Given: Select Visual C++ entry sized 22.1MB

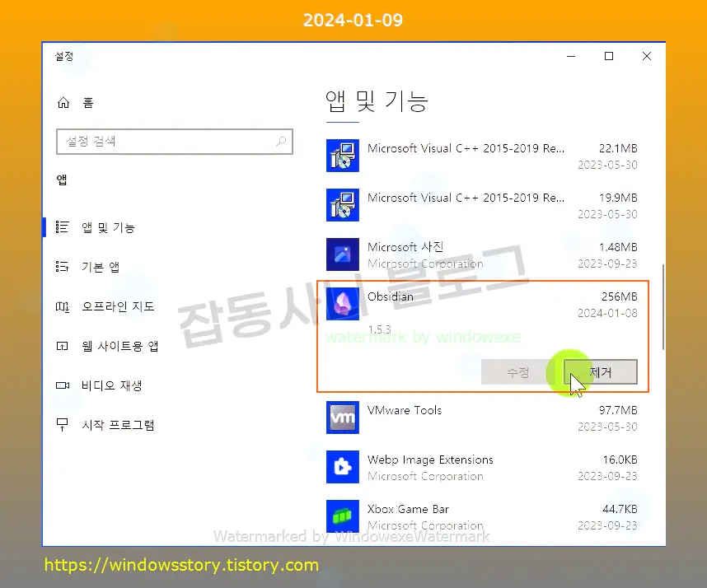Looking at the screenshot, I should (x=482, y=156).
